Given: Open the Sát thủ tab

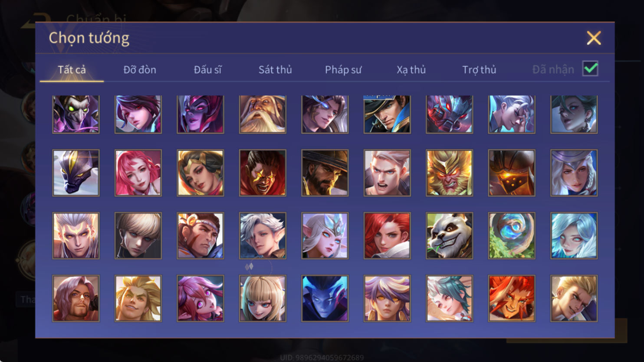Looking at the screenshot, I should 275,69.
